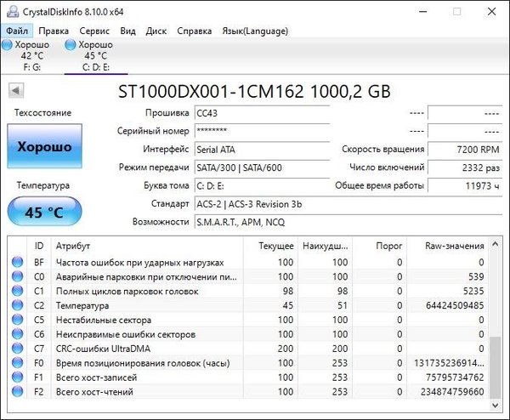Click status circle for F1 row
Image resolution: width=510 pixels, height=420 pixels.
point(17,377)
